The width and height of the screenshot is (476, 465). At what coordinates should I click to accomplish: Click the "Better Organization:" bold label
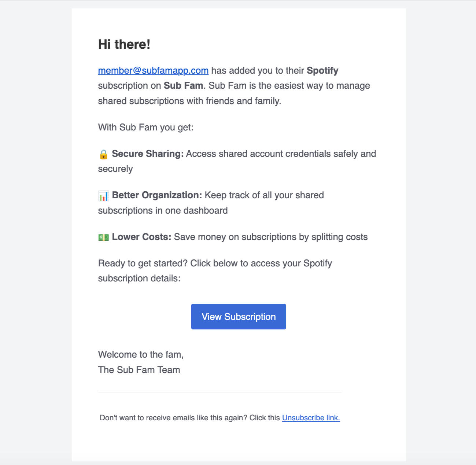[157, 195]
